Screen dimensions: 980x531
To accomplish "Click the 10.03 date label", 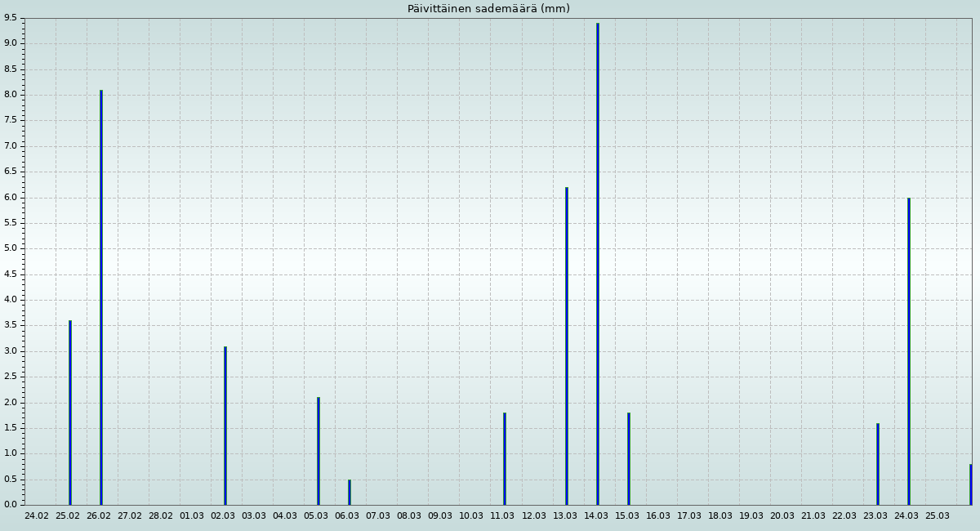I will coord(471,515).
